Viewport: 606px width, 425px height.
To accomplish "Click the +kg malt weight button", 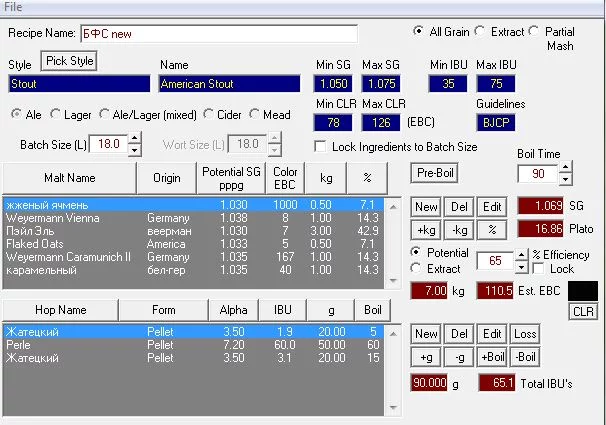I will pyautogui.click(x=427, y=229).
